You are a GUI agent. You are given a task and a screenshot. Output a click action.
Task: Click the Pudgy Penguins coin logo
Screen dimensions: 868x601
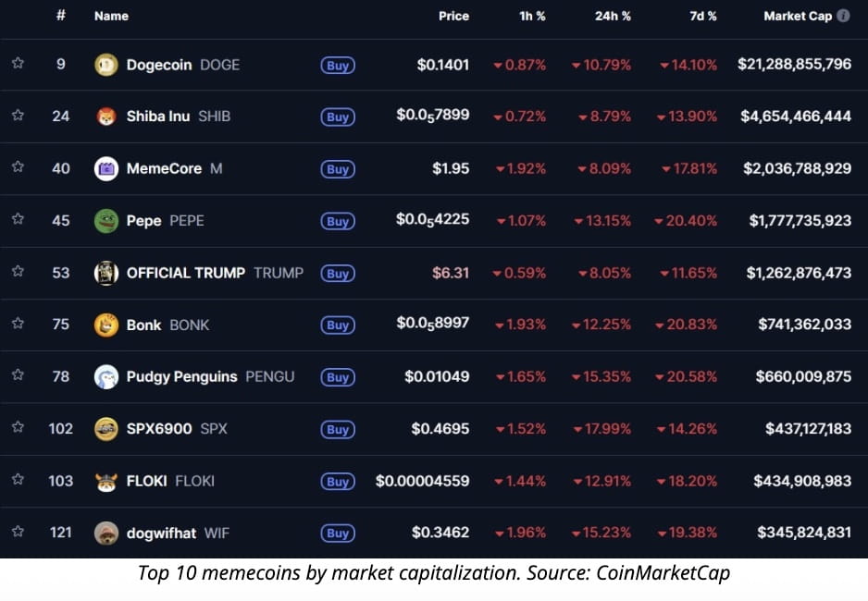pyautogui.click(x=106, y=377)
